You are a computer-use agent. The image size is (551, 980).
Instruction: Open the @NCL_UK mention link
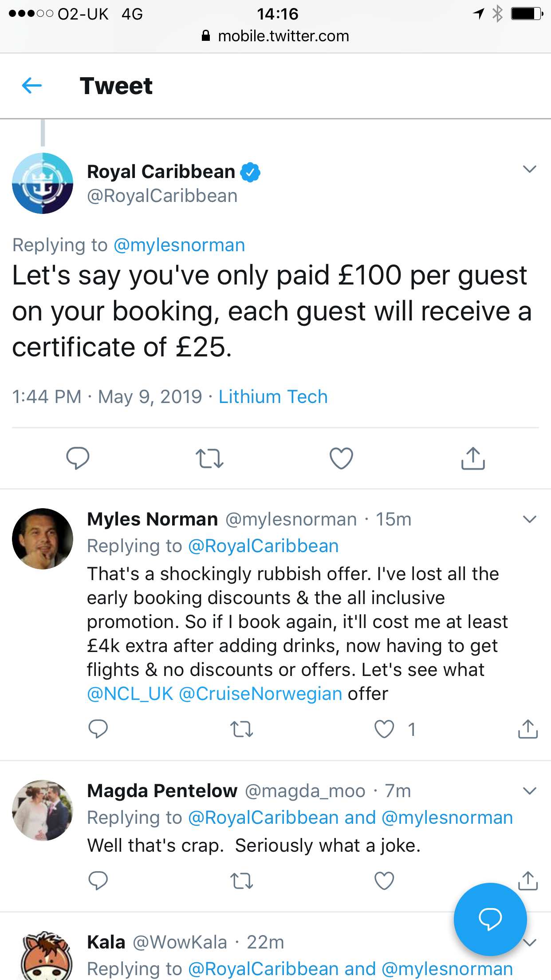pos(130,694)
